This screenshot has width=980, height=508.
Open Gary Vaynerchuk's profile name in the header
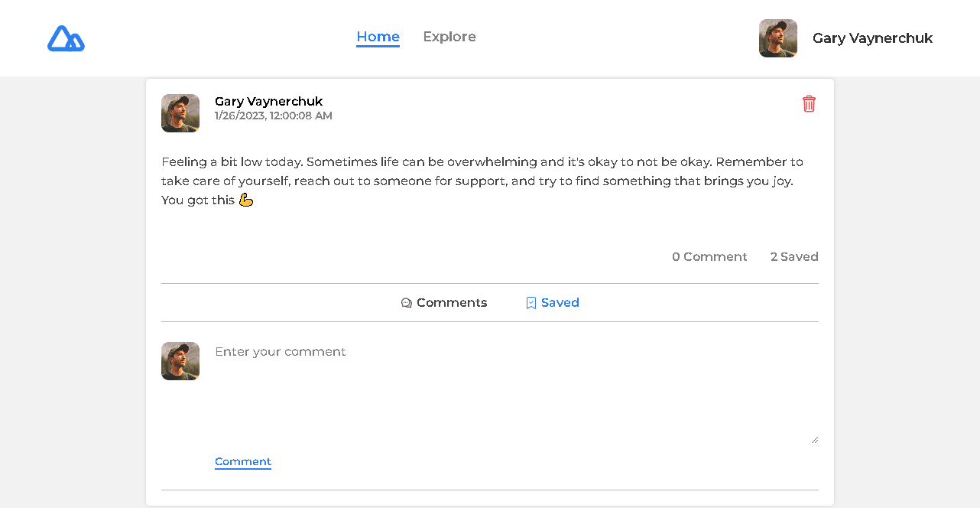(x=872, y=38)
